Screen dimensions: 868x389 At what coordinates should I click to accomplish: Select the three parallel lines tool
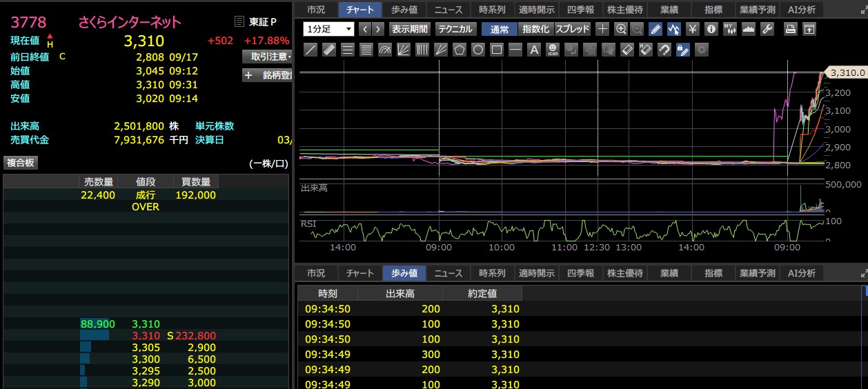pos(348,50)
